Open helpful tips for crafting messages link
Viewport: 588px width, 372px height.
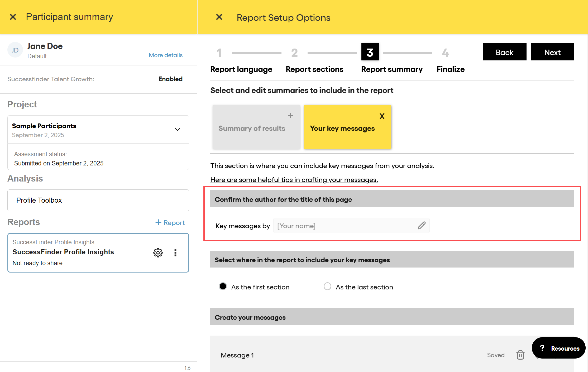294,180
